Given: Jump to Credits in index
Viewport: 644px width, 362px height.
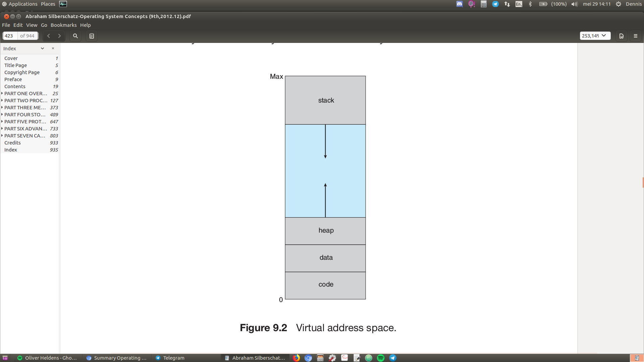Looking at the screenshot, I should point(12,143).
